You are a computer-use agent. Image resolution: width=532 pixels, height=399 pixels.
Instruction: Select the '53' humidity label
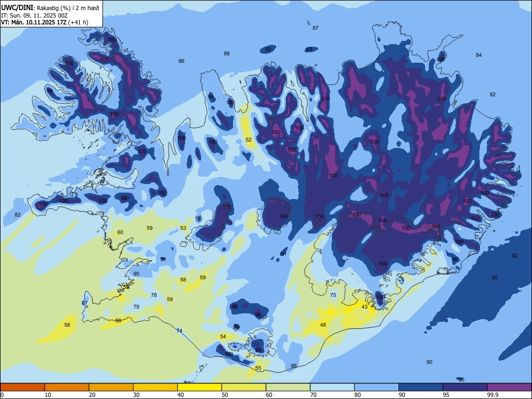(183, 228)
